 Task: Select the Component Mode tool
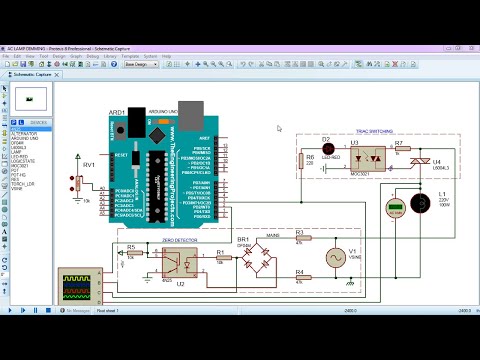pyautogui.click(x=4, y=96)
